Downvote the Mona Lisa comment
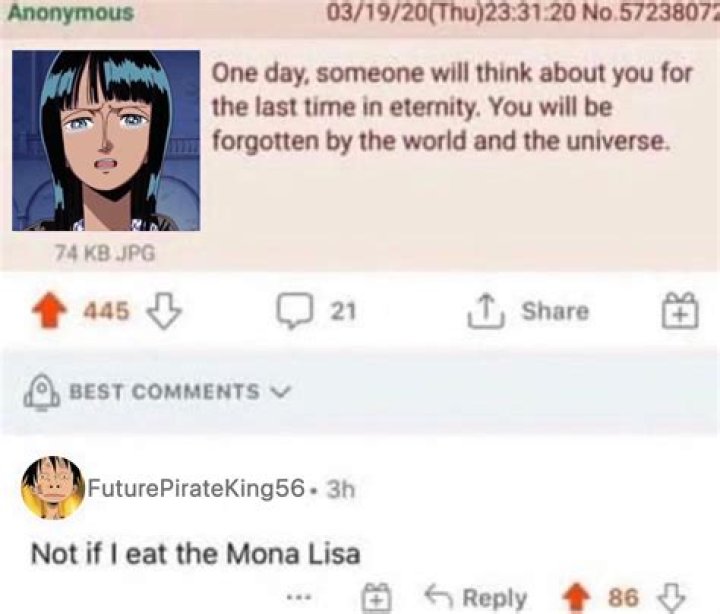 [666, 597]
